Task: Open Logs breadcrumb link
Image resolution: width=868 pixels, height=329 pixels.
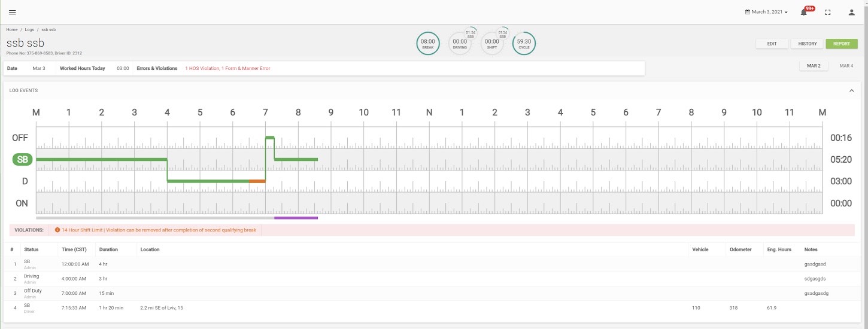Action: tap(29, 29)
